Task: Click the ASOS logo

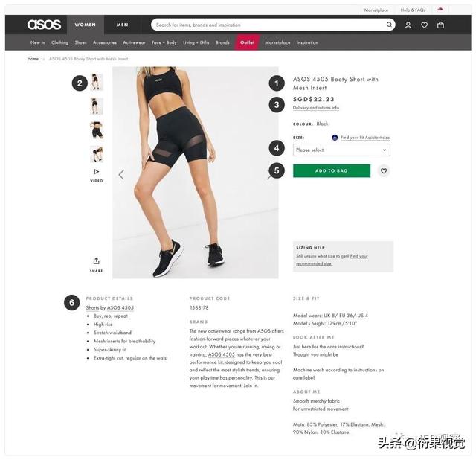Action: tap(45, 25)
